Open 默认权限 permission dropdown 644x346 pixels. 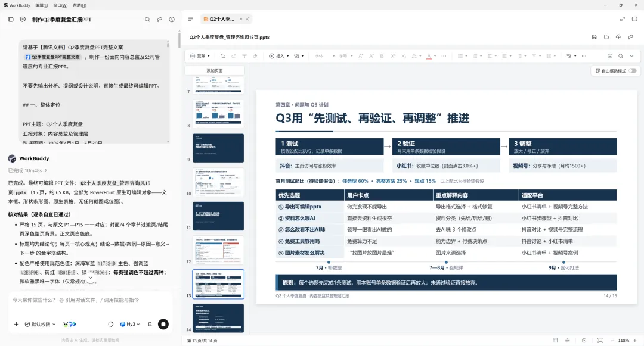(x=41, y=325)
